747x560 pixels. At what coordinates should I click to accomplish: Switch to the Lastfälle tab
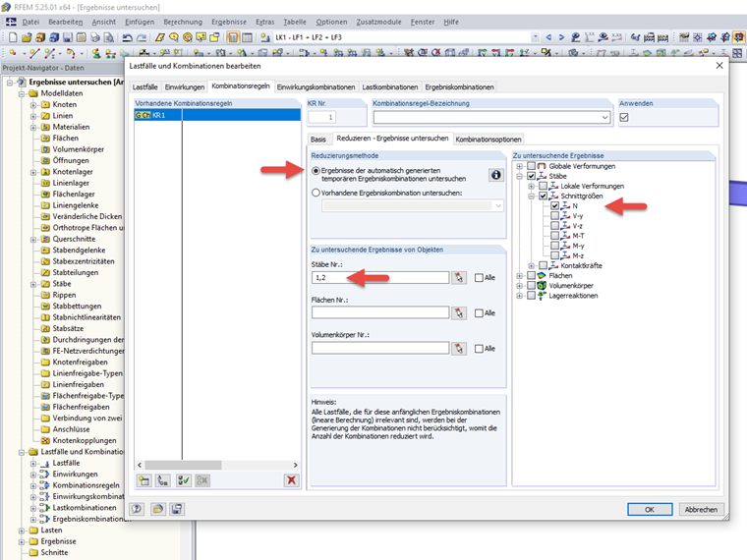pyautogui.click(x=144, y=87)
